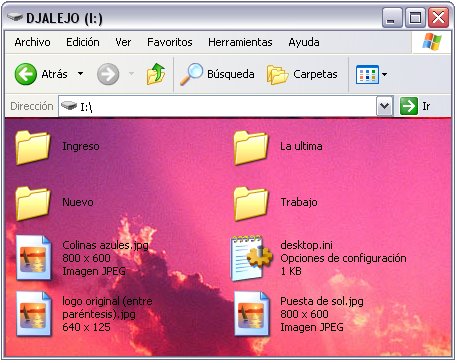Select the desktop.ini settings file icon
This screenshot has height=363, width=457.
pyautogui.click(x=252, y=258)
